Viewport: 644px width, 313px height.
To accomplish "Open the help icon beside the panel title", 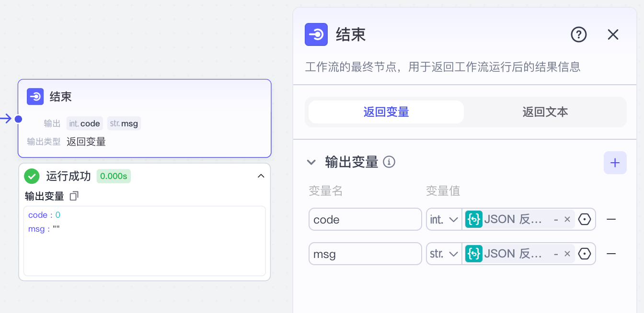I will (x=578, y=34).
